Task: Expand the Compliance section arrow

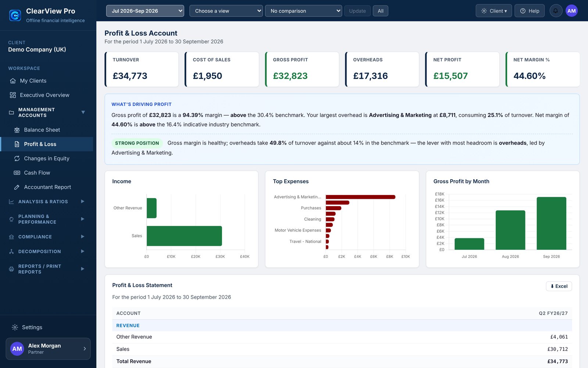Action: tap(83, 237)
